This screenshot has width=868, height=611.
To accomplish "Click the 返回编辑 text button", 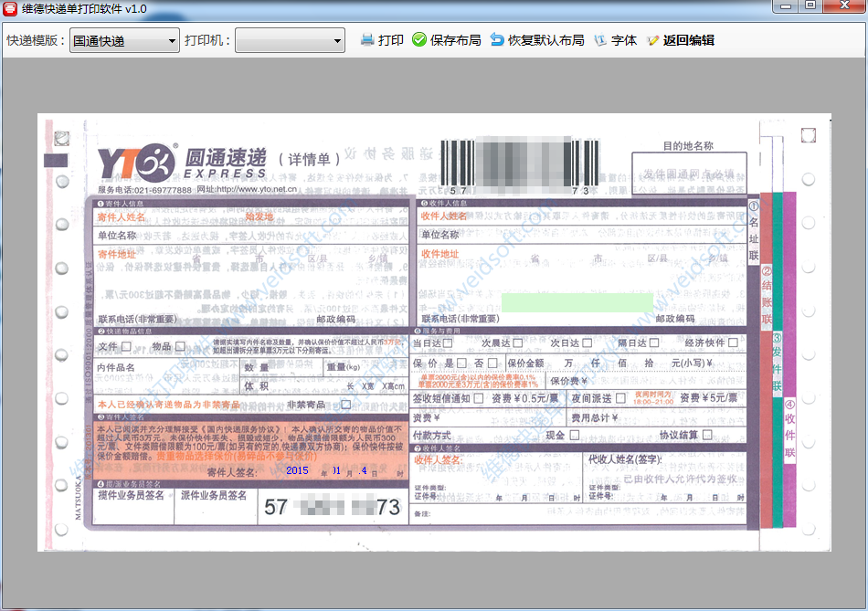I will click(689, 40).
